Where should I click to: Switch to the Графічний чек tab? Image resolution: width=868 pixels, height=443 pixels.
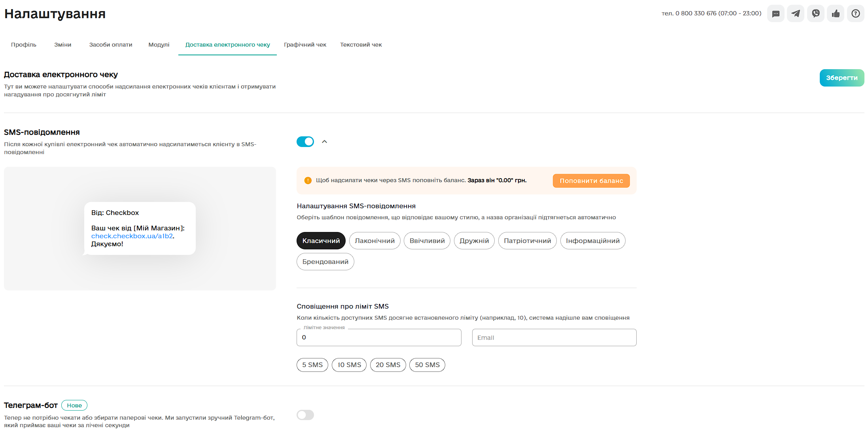click(305, 45)
